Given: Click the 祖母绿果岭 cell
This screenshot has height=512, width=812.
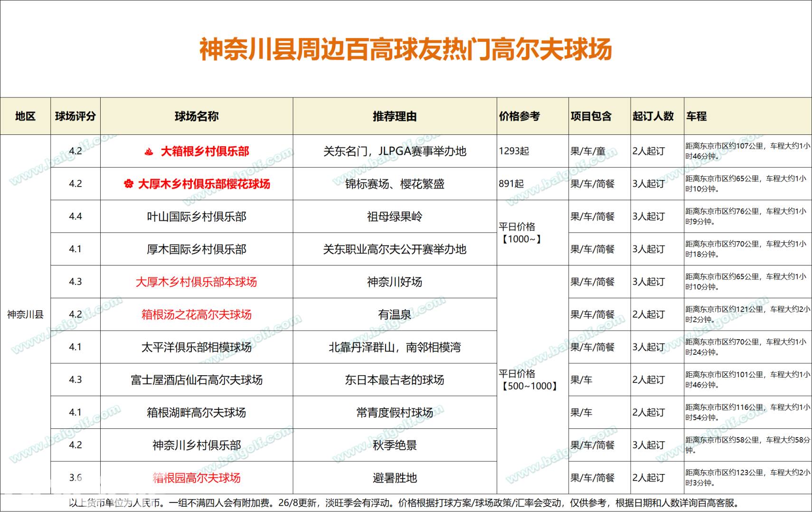Looking at the screenshot, I should click(x=395, y=217).
